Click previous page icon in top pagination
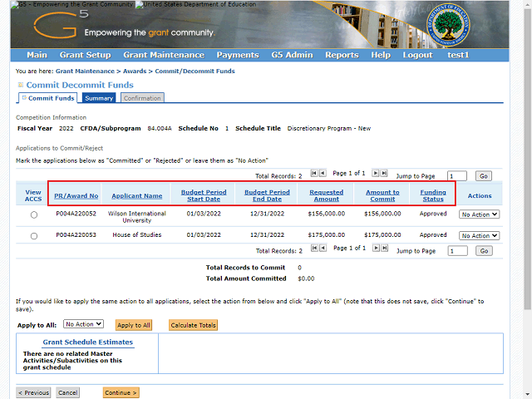Screen dimensions: 532x399 323,174
